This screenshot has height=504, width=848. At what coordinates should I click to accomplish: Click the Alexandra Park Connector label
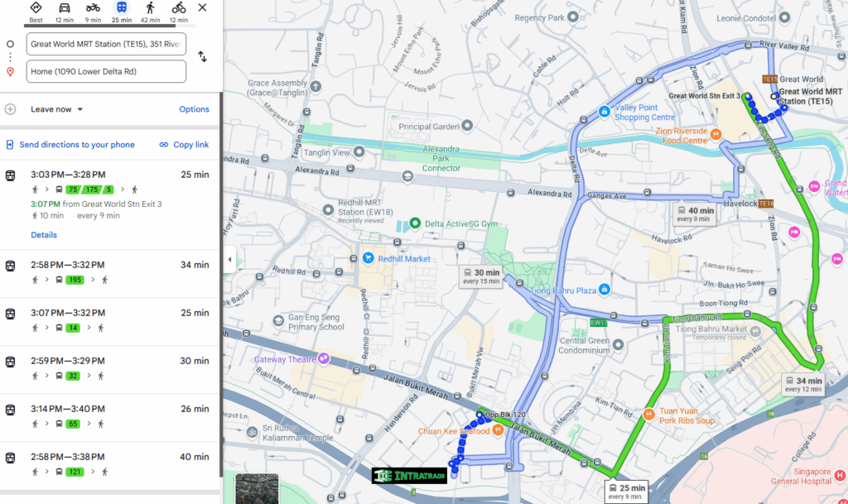(441, 158)
